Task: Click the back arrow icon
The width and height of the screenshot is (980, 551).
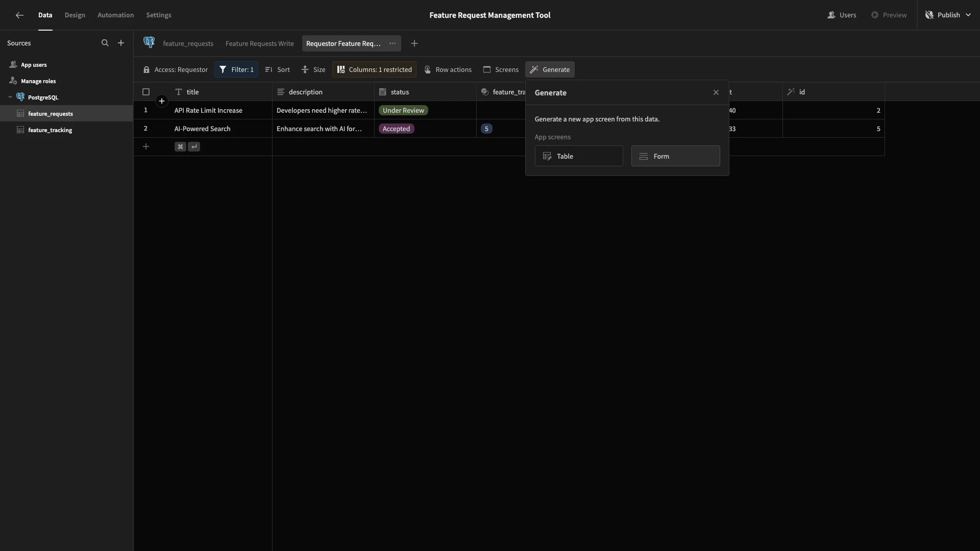Action: 19,15
